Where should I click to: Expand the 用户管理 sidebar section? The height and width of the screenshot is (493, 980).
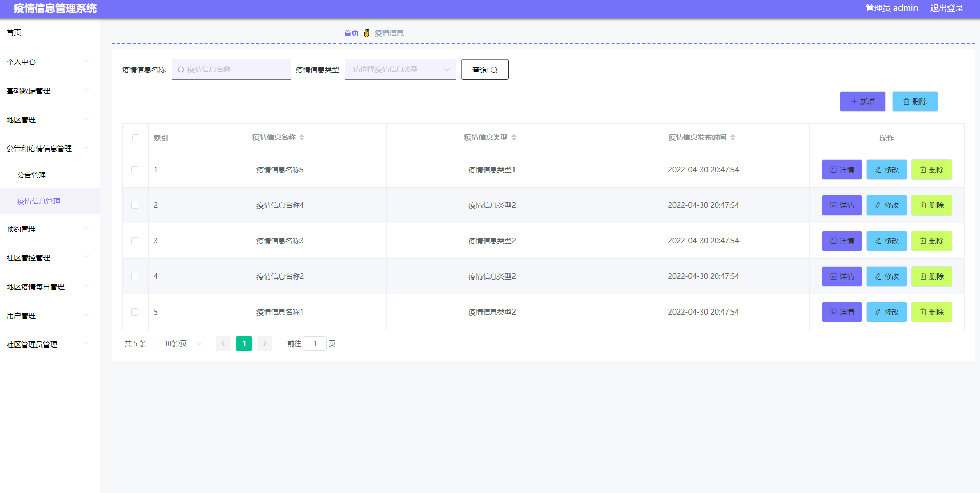point(21,315)
